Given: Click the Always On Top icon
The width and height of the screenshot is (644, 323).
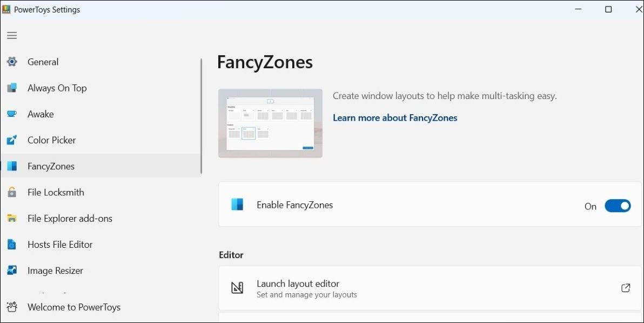Looking at the screenshot, I should coord(12,88).
